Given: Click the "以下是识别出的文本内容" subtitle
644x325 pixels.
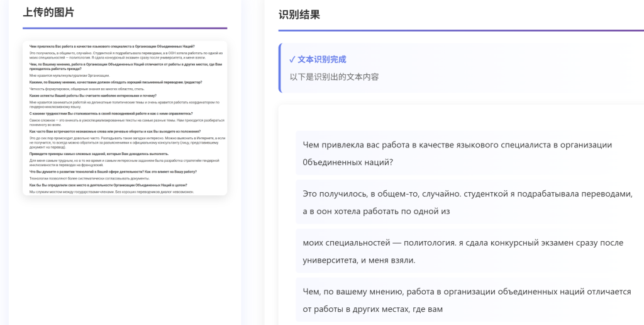Looking at the screenshot, I should coord(335,77).
